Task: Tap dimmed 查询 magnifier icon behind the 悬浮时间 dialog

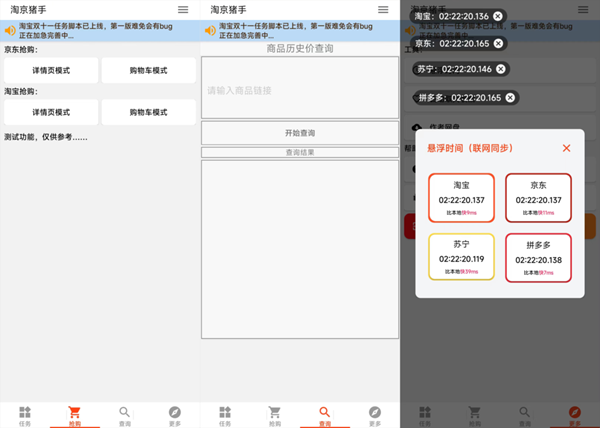Action: pyautogui.click(x=525, y=412)
